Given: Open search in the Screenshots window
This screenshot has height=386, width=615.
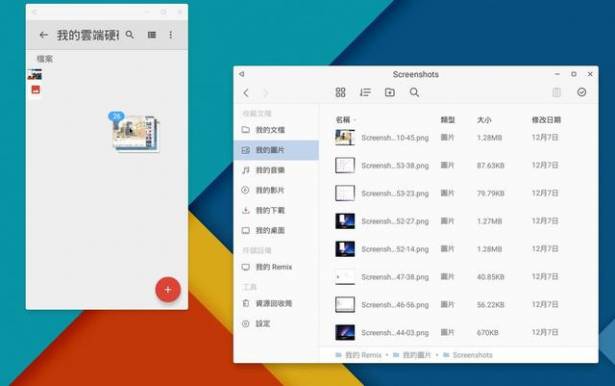Looking at the screenshot, I should coord(414,93).
